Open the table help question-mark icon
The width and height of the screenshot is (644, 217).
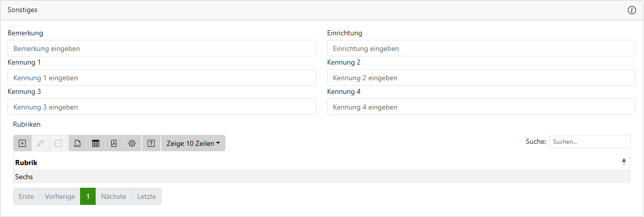pyautogui.click(x=151, y=143)
